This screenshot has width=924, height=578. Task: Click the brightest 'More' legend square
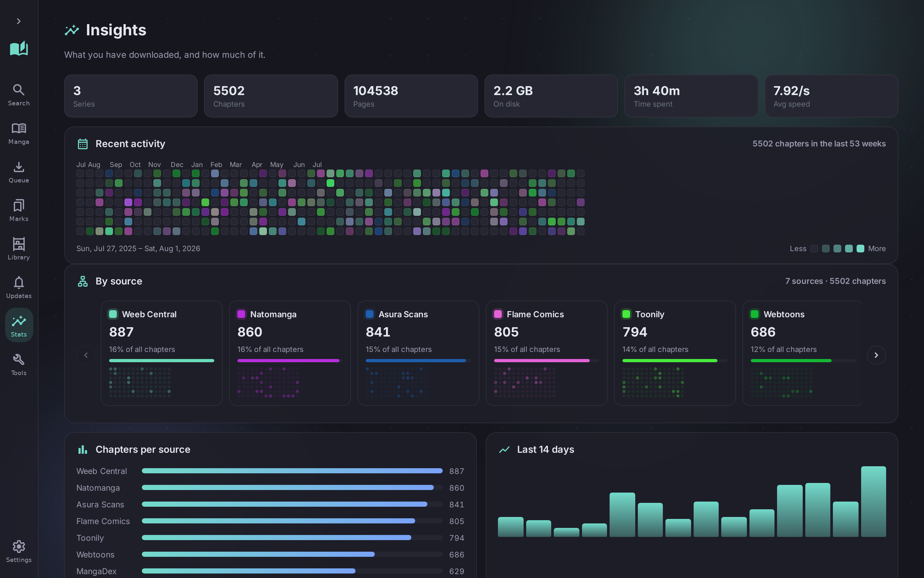(860, 249)
